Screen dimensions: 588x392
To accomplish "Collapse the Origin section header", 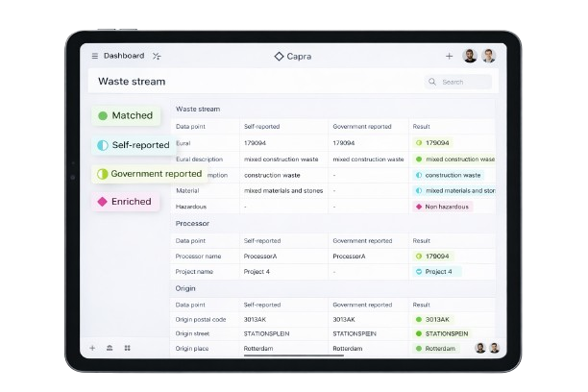I will [185, 287].
